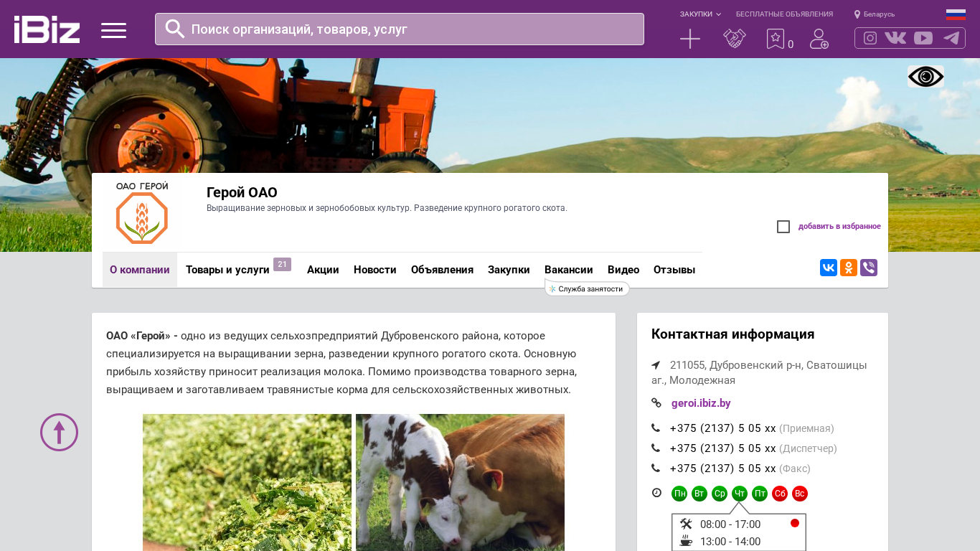The image size is (980, 551).
Task: Click the plus add icon in header
Action: click(x=690, y=39)
